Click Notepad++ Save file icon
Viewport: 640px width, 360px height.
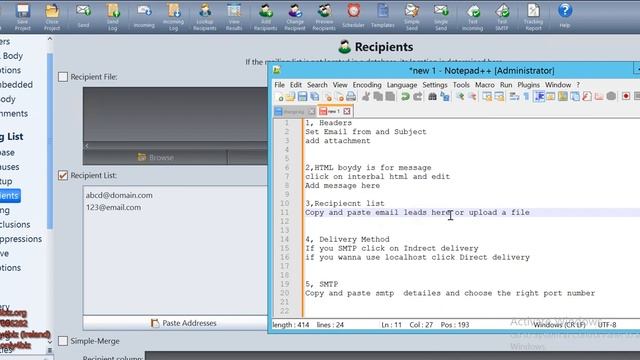tap(302, 96)
